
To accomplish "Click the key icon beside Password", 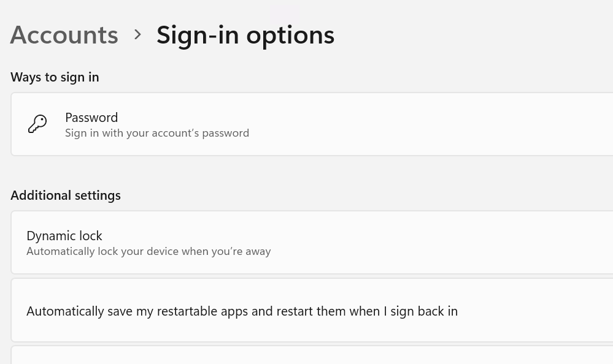I will click(x=37, y=124).
